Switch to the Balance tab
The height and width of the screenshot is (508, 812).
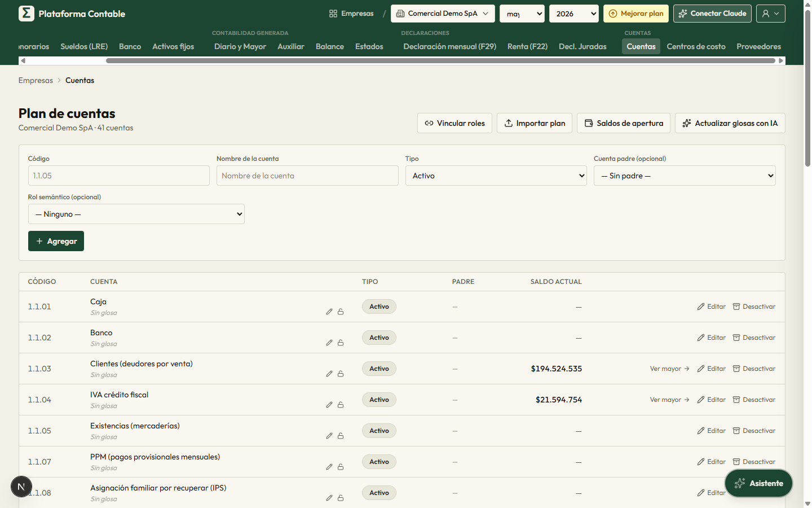pos(330,46)
